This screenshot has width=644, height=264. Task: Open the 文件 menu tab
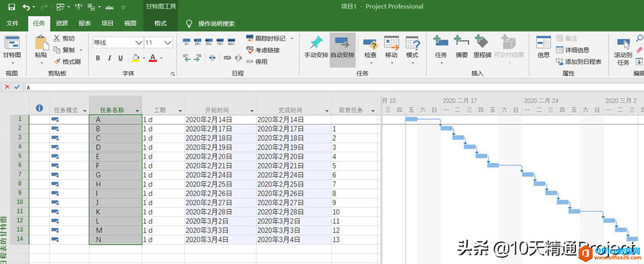click(x=13, y=23)
